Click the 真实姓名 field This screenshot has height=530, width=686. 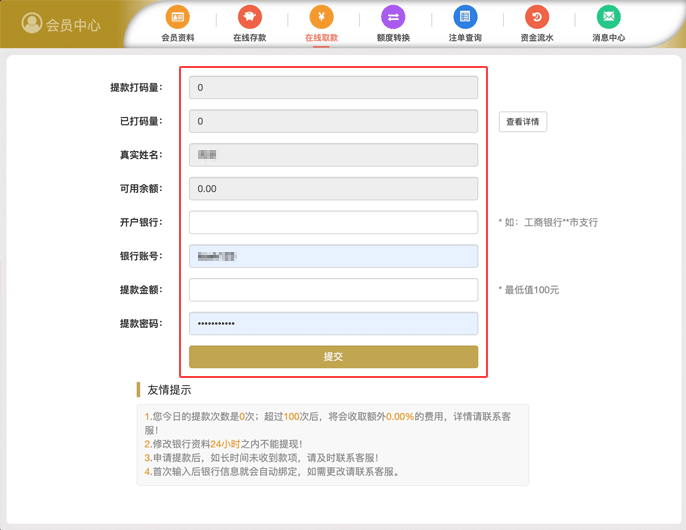pyautogui.click(x=333, y=155)
